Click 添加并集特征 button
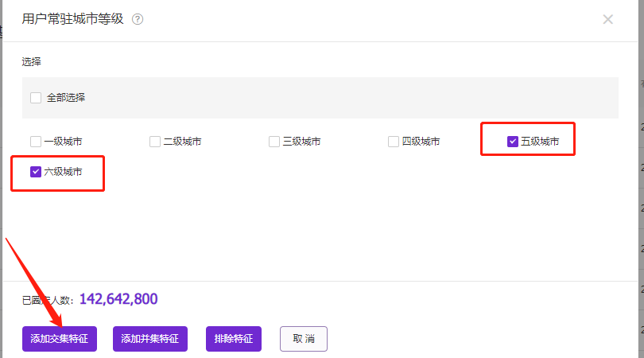 (x=150, y=339)
